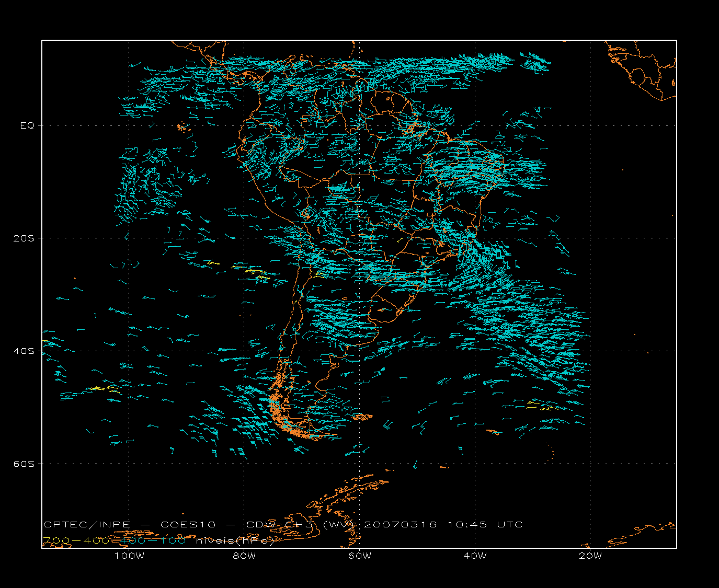Screen dimensions: 719x588
Task: Click the 60W longitude label
Action: click(x=360, y=556)
